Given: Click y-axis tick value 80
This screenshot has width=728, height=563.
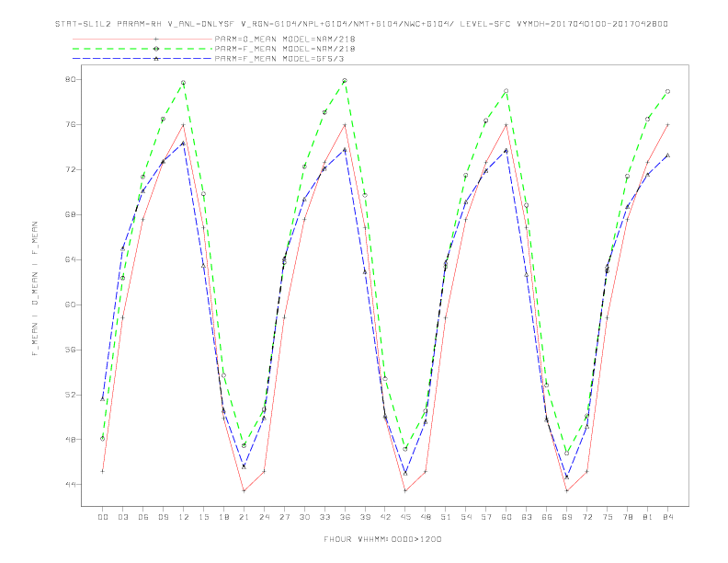Looking at the screenshot, I should point(70,79).
